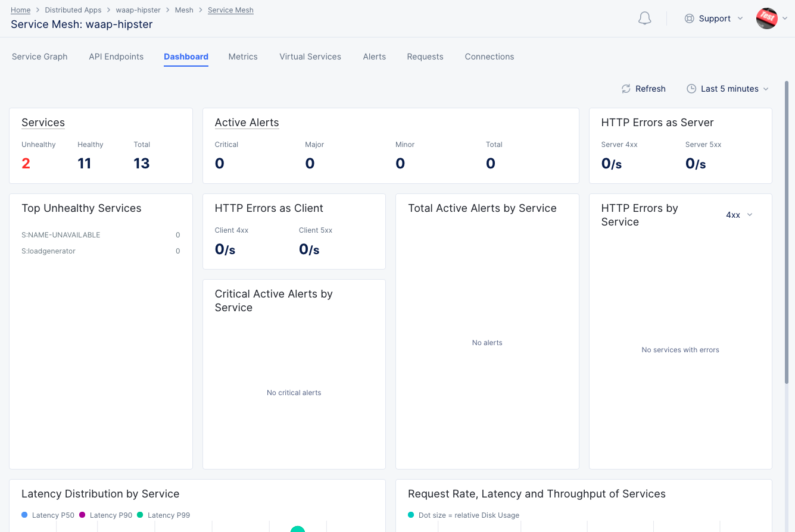
Task: Switch to the Metrics tab
Action: (x=243, y=57)
